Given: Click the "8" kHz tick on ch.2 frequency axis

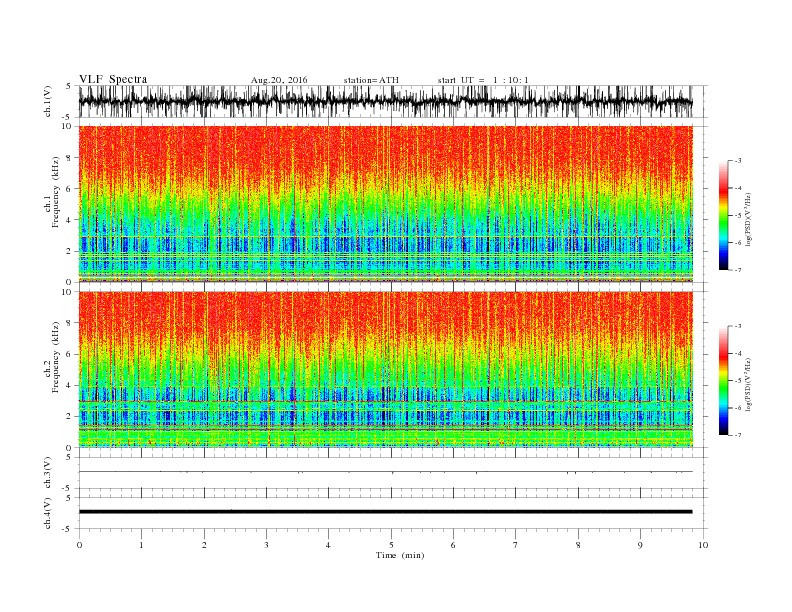Looking at the screenshot, I should pos(69,323).
